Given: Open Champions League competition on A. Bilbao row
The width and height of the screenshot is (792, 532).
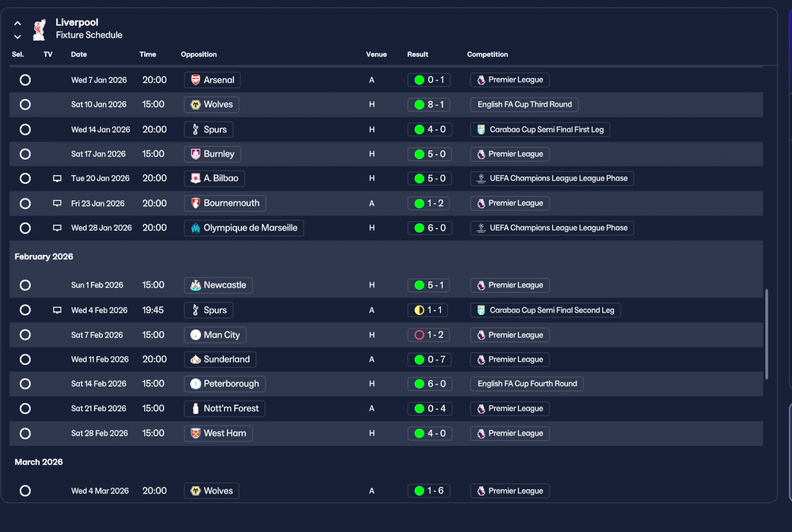Looking at the screenshot, I should pos(552,178).
